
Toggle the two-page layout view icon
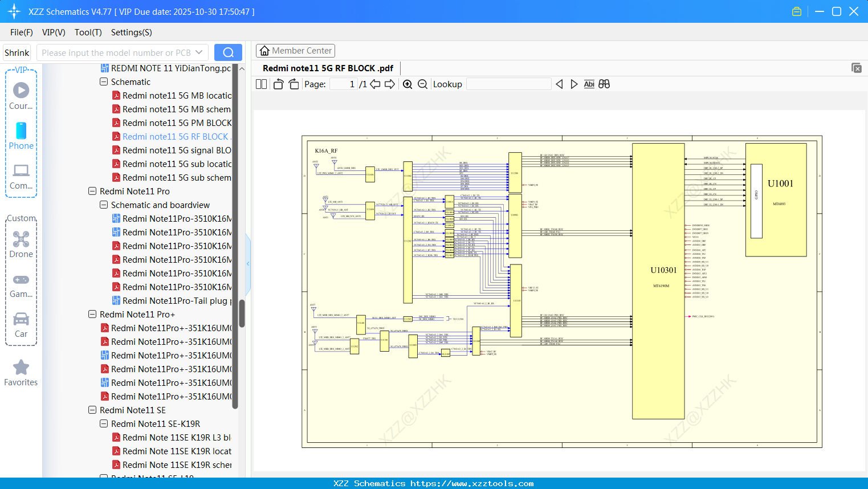point(261,84)
